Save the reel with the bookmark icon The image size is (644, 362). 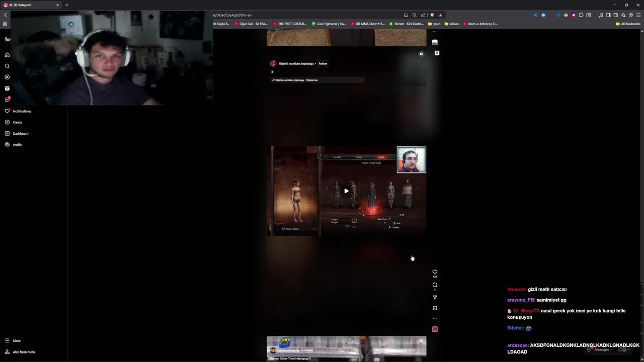(x=435, y=308)
